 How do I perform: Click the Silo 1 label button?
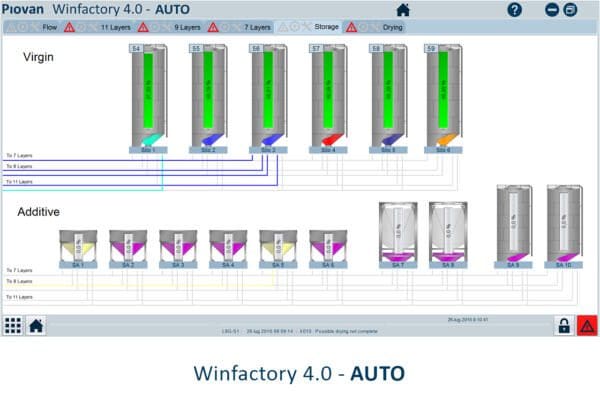click(x=148, y=150)
